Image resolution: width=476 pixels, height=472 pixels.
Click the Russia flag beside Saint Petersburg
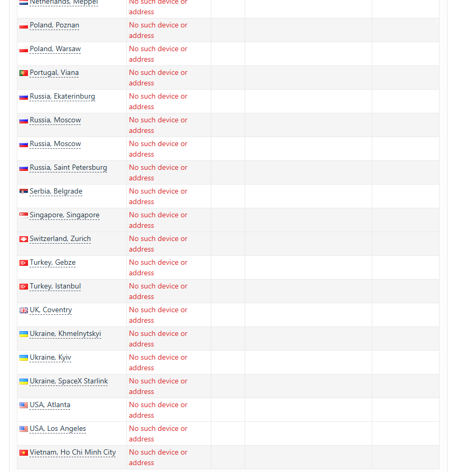(24, 168)
